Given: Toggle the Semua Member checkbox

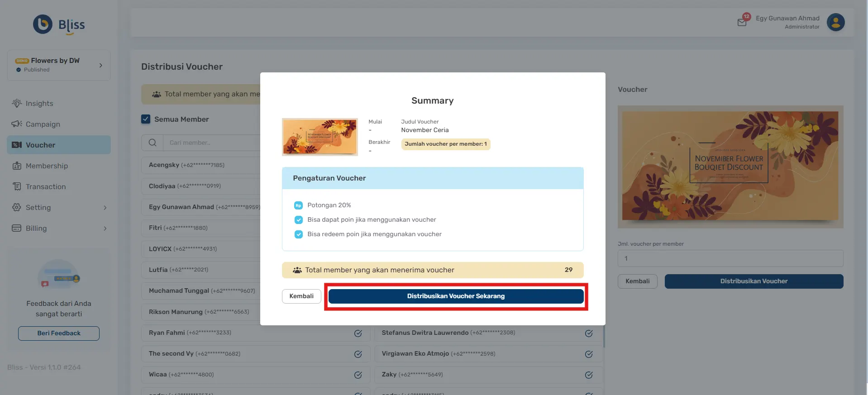Looking at the screenshot, I should click(146, 119).
